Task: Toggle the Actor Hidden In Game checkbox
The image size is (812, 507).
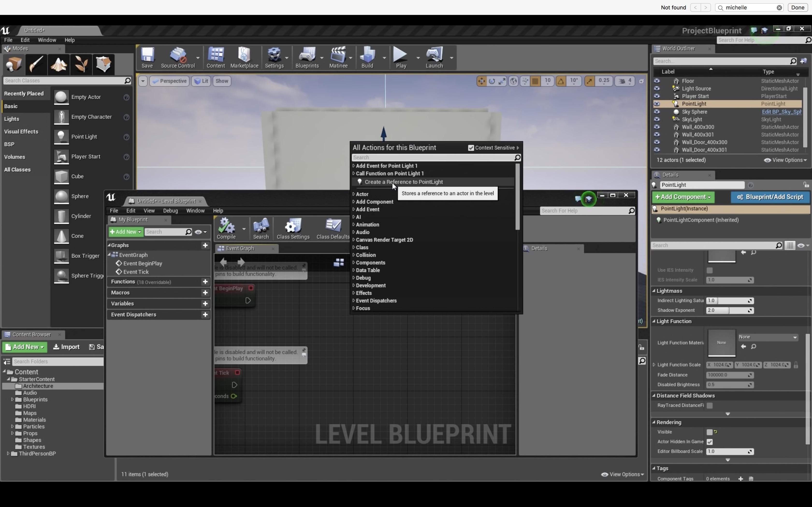Action: click(x=709, y=442)
